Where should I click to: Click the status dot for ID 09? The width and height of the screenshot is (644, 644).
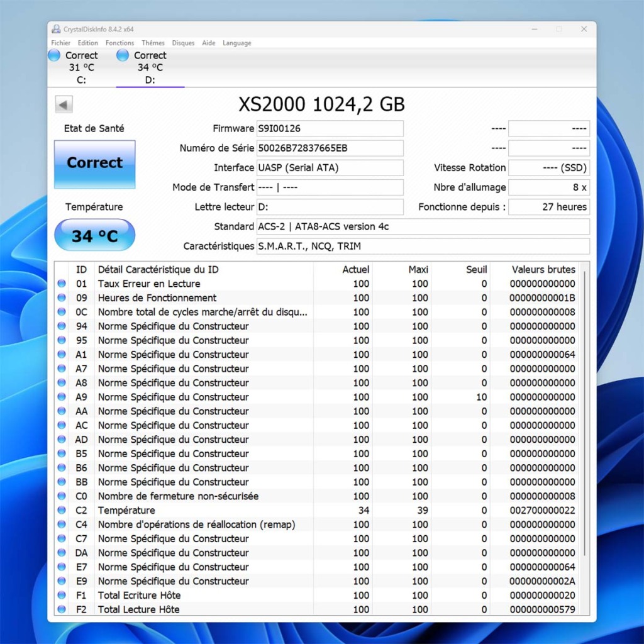pyautogui.click(x=62, y=297)
